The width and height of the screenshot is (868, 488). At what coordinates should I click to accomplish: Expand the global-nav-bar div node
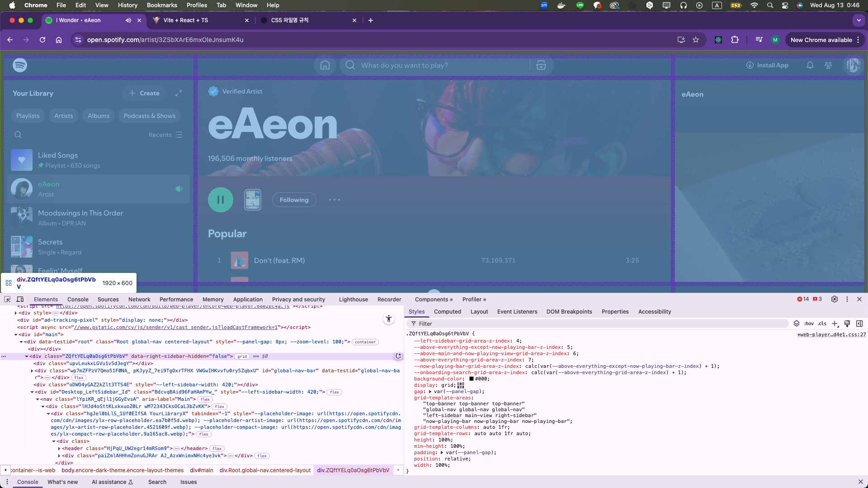(x=32, y=371)
